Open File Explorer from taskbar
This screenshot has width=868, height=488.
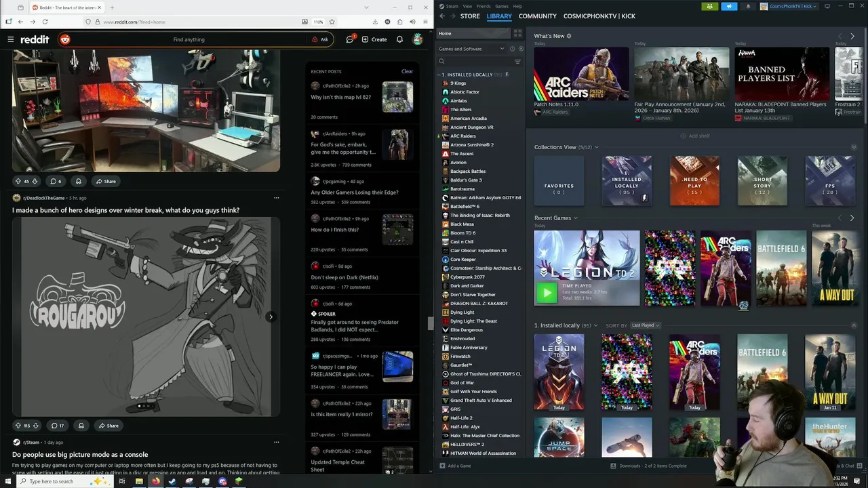(x=139, y=481)
